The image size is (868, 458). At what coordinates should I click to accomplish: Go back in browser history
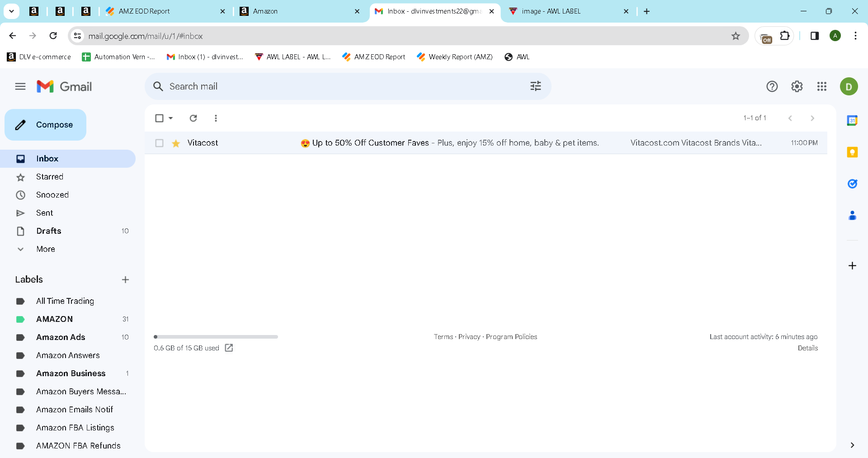point(13,36)
